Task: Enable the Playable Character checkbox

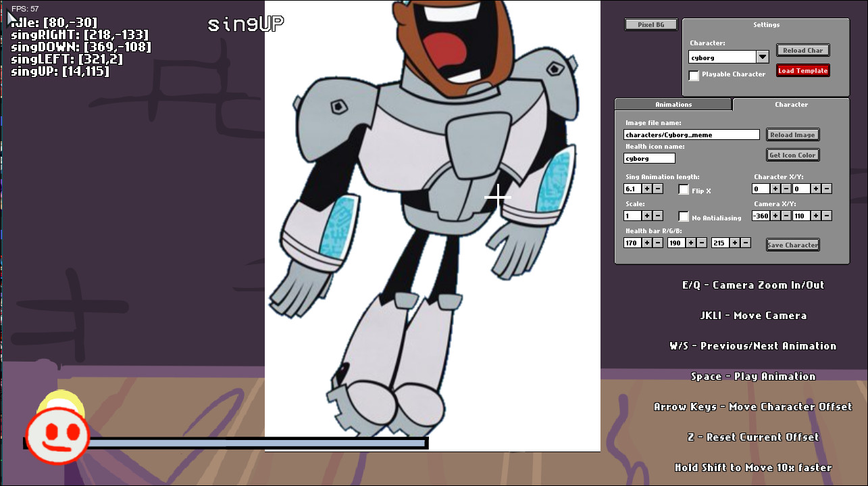Action: click(694, 75)
